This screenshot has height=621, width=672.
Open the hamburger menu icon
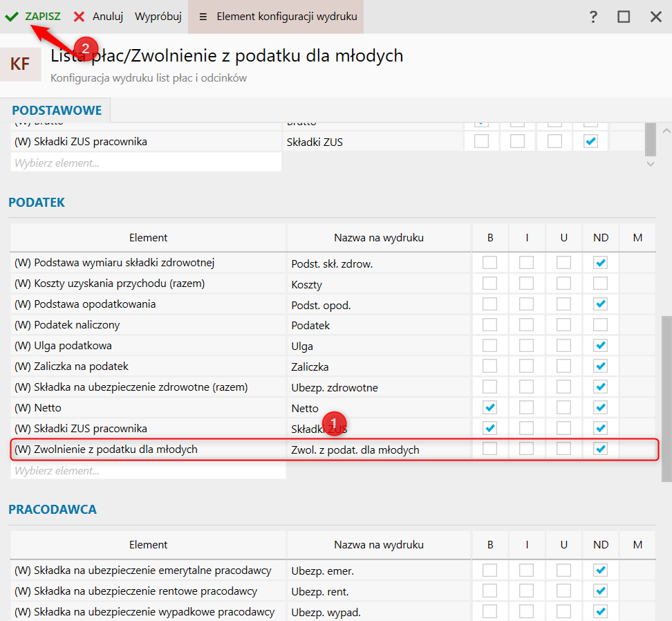point(203,17)
